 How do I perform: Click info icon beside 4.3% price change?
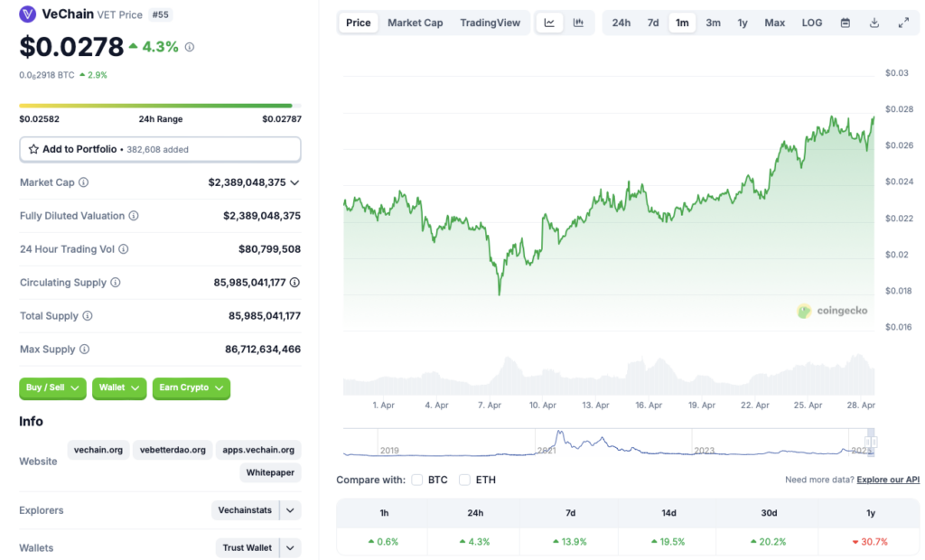(x=190, y=47)
